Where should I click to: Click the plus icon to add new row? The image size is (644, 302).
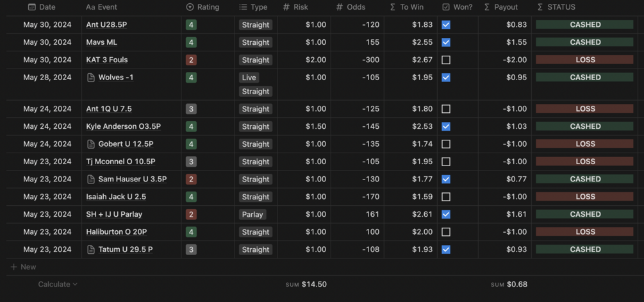[13, 267]
